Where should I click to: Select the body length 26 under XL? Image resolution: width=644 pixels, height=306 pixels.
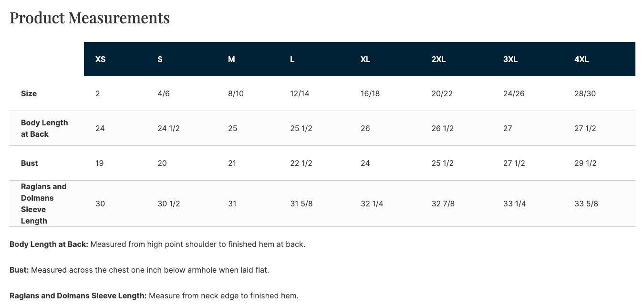365,128
